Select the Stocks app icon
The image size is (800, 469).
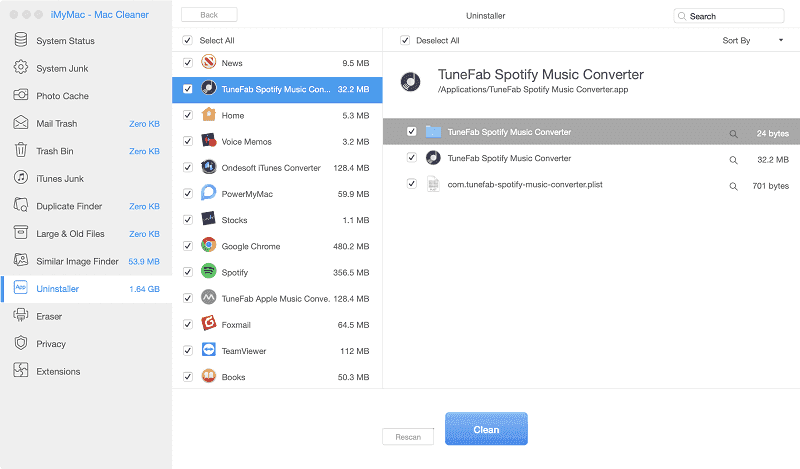tap(208, 219)
